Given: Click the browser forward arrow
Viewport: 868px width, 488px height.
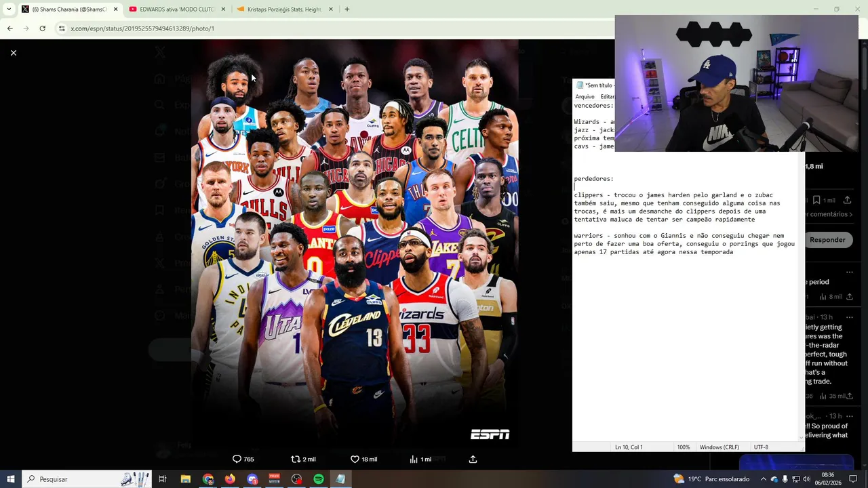Looking at the screenshot, I should pos(26,28).
